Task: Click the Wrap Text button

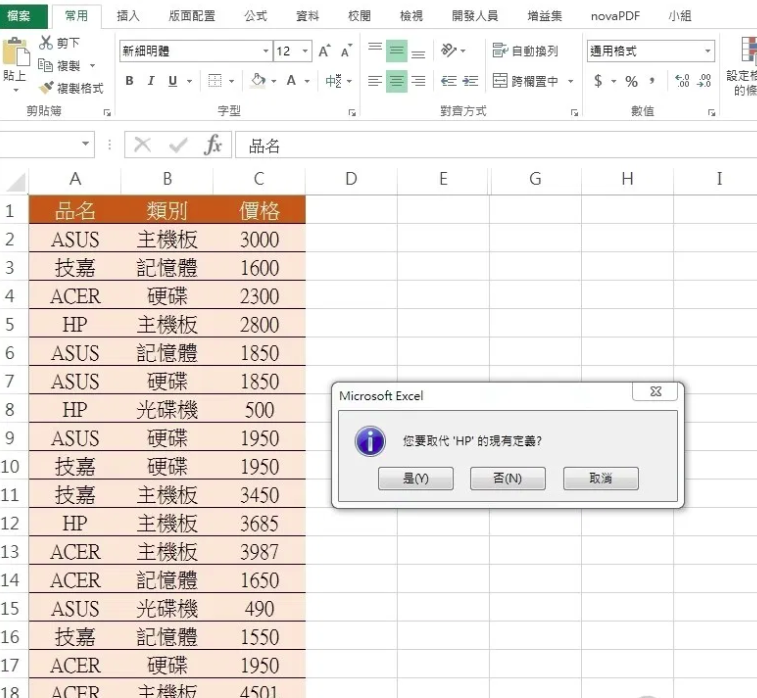Action: tap(525, 51)
